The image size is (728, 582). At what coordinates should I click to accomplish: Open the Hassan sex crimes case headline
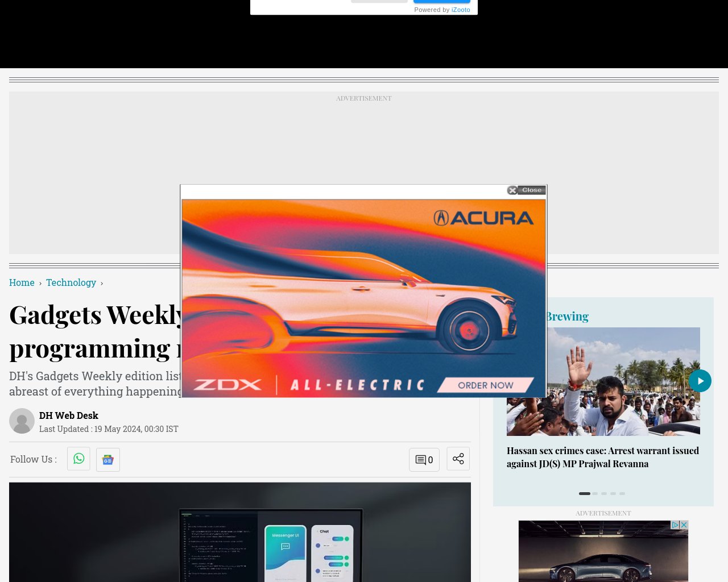point(603,457)
